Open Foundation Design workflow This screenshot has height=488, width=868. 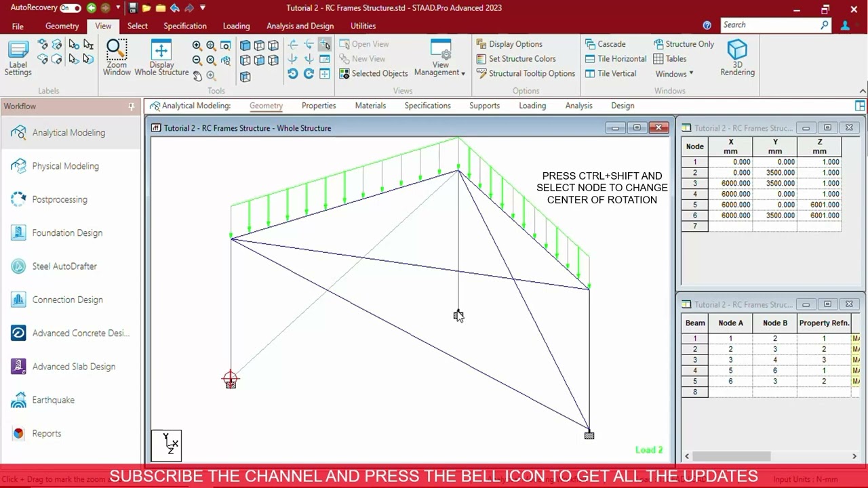click(x=67, y=233)
